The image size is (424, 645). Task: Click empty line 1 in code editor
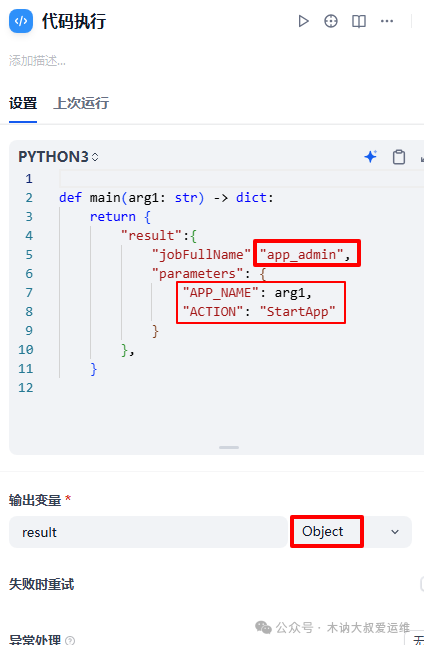pyautogui.click(x=242, y=179)
